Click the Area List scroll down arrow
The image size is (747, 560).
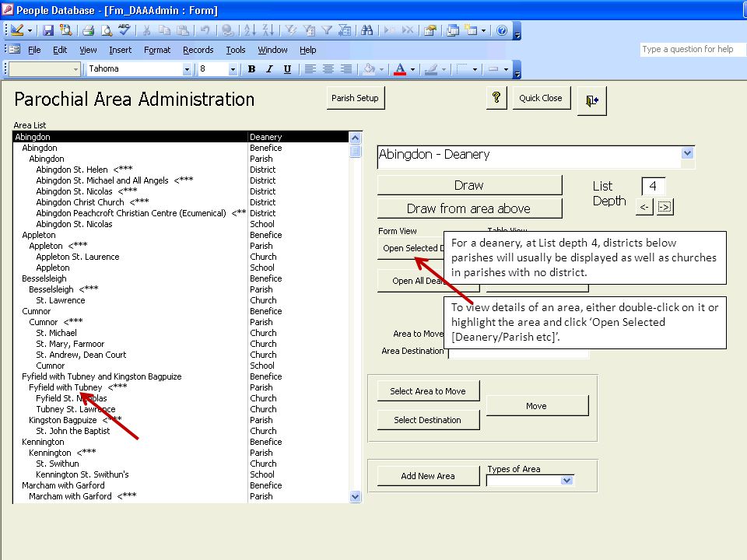(x=355, y=497)
